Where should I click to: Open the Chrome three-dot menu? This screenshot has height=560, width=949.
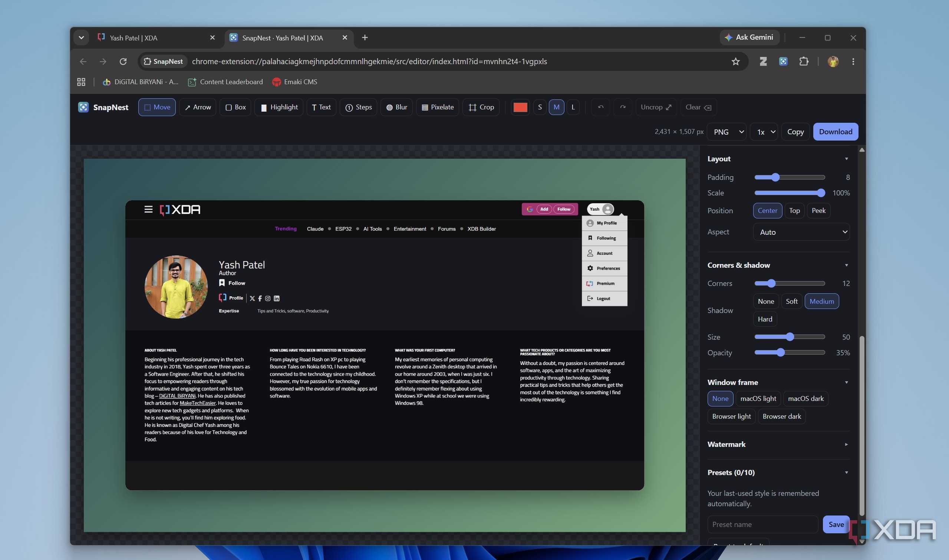[853, 61]
